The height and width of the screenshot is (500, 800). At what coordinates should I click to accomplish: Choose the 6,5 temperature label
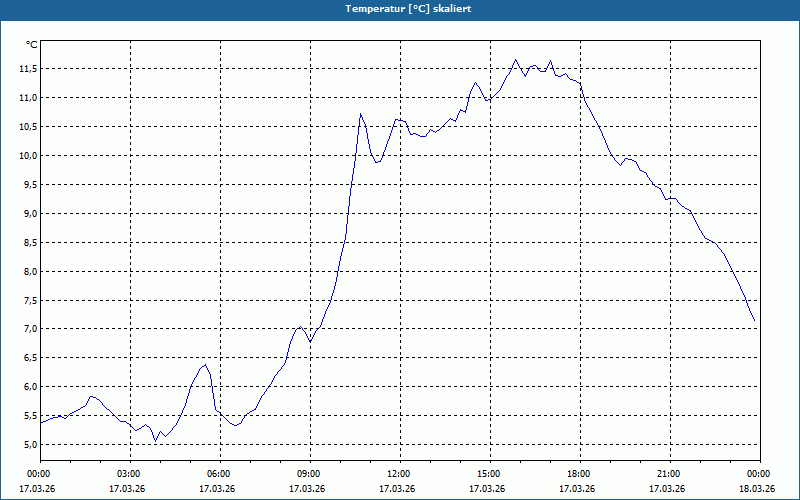tap(30, 358)
